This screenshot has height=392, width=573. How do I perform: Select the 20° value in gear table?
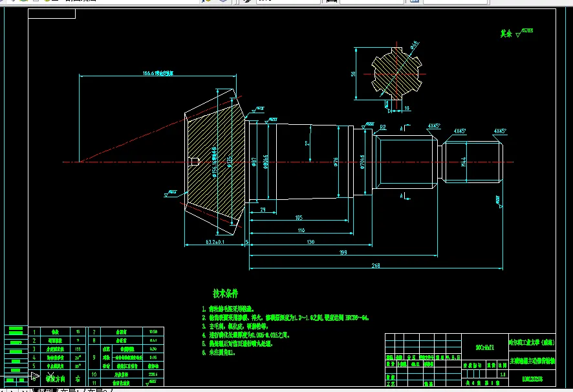[78, 358]
